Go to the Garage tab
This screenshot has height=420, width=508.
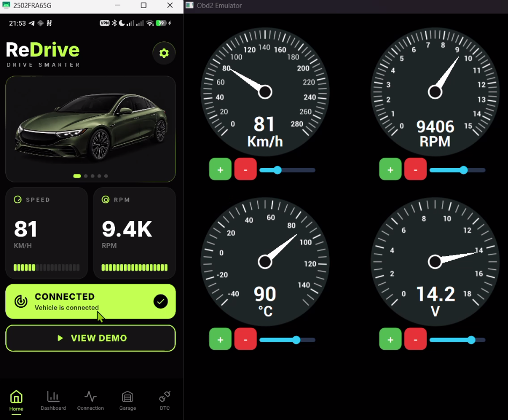pyautogui.click(x=127, y=401)
